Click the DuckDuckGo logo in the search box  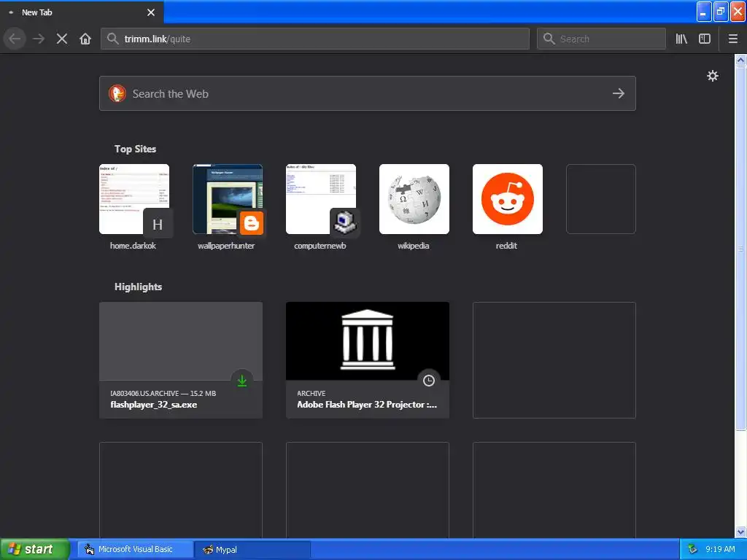point(117,93)
